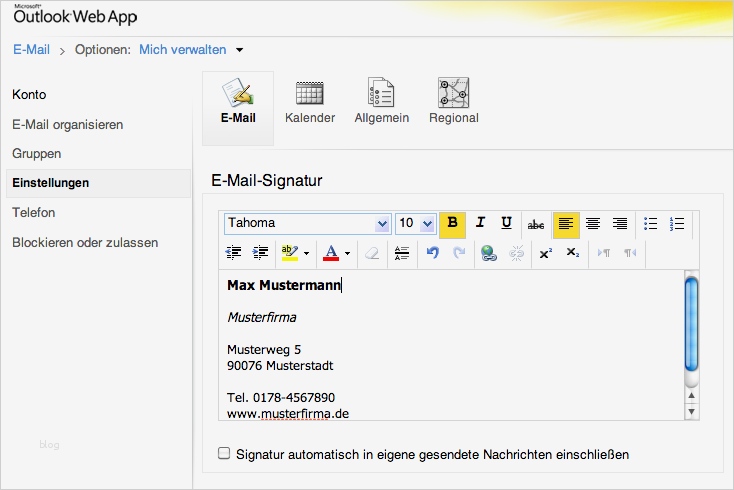
Task: Open Blockieren oder zulassen
Action: tap(85, 242)
